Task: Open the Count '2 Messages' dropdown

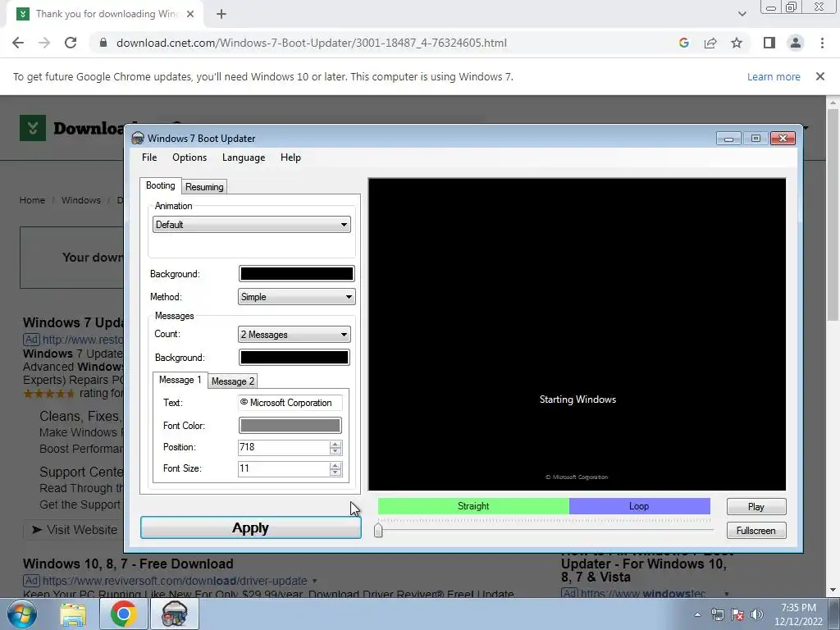Action: tap(294, 335)
